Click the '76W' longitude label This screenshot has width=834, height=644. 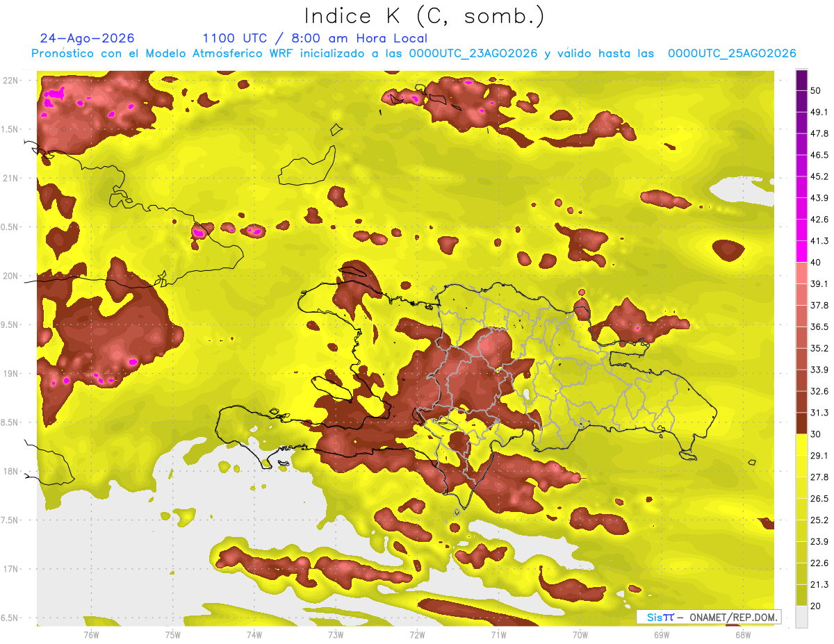[x=91, y=634]
